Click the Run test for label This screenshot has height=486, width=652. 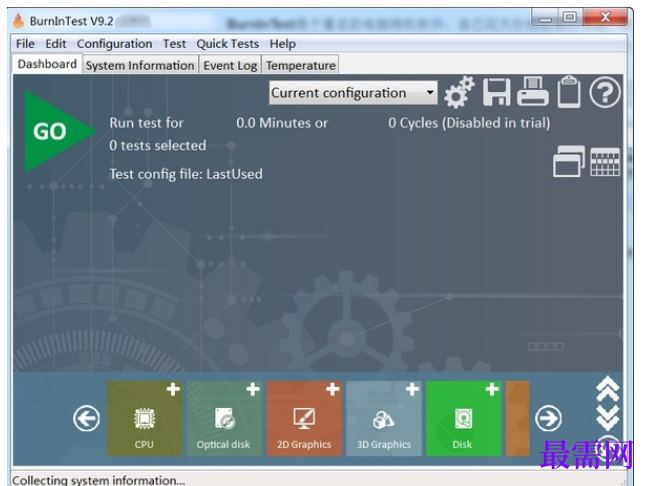(x=146, y=123)
